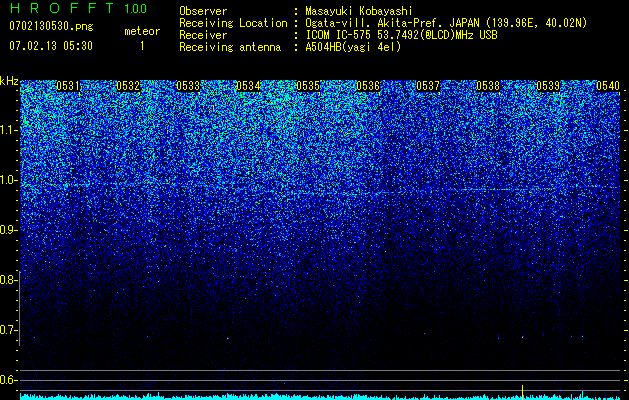Click the kHz axis unit label
Image resolution: width=629 pixels, height=400 pixels.
(9, 81)
